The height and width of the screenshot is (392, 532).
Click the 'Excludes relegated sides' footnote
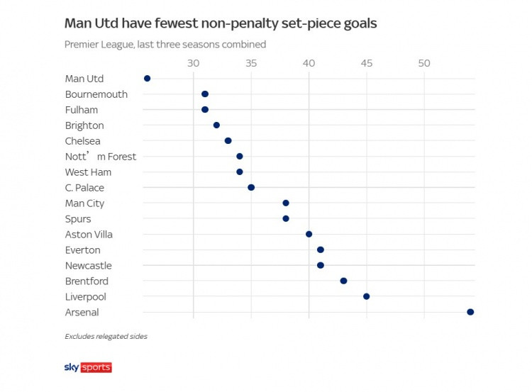tap(106, 336)
